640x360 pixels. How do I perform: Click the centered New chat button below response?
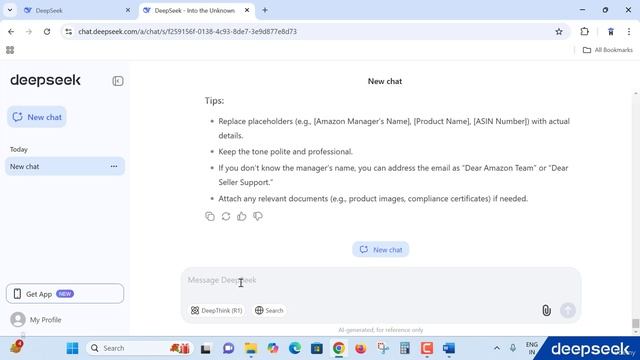click(x=380, y=249)
